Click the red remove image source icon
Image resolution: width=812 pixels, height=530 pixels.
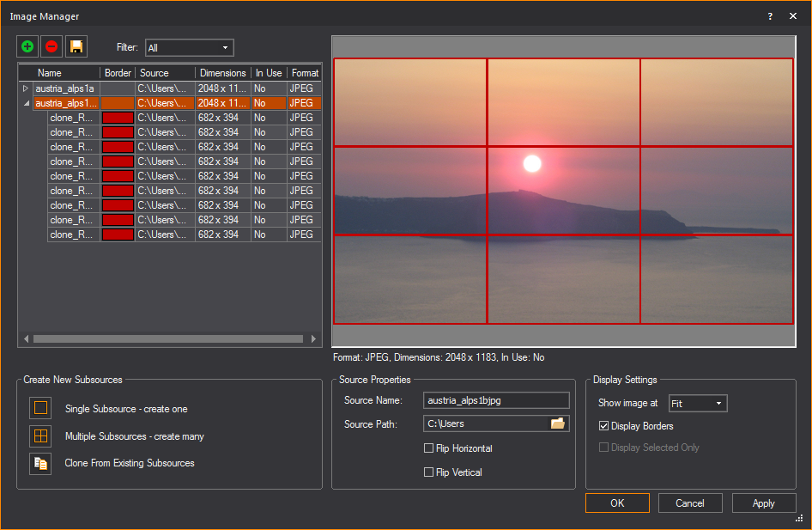click(52, 46)
